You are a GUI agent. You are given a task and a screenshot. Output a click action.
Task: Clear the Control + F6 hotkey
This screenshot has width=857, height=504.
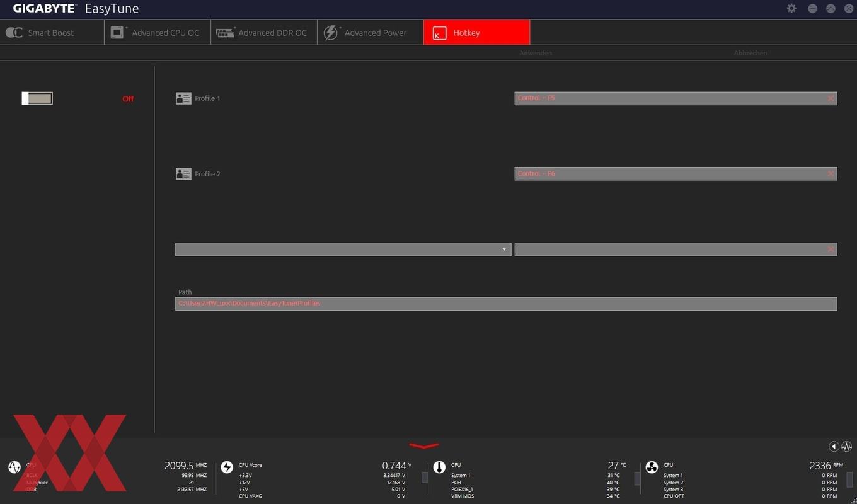tap(831, 174)
